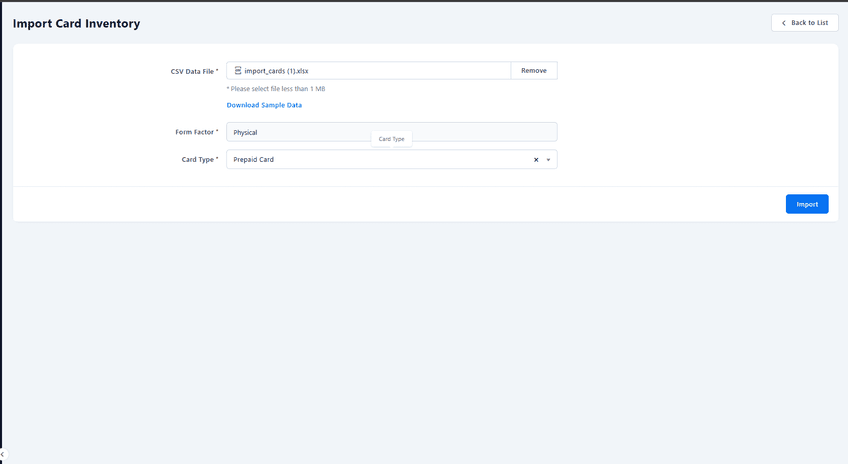Click the Form Factor Physical field
The width and height of the screenshot is (848, 464).
click(392, 132)
